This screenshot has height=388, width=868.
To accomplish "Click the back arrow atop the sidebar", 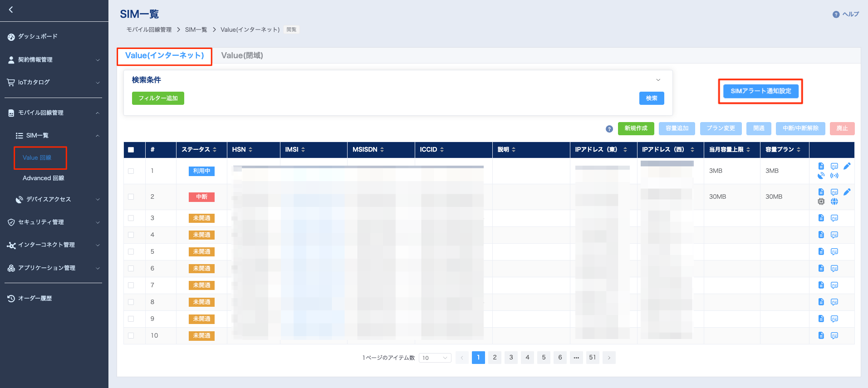I will click(x=11, y=10).
